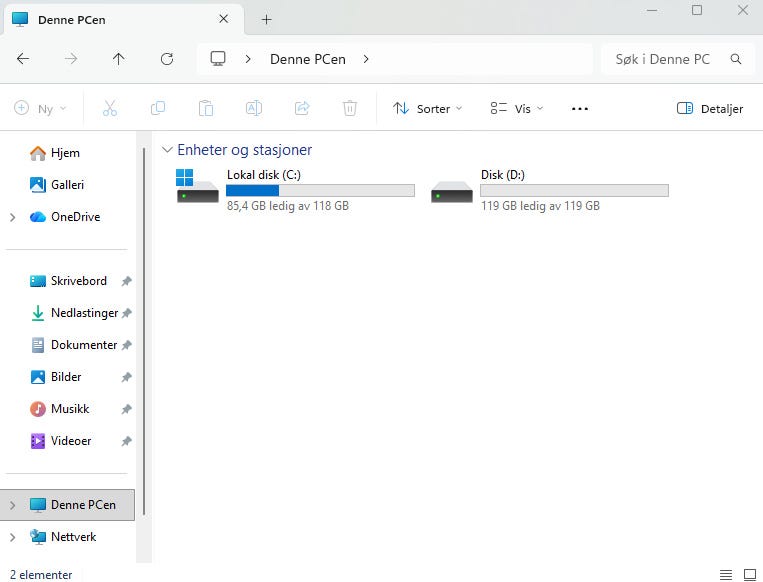Maximize the File Explorer window
This screenshot has height=582, width=763.
pyautogui.click(x=697, y=10)
